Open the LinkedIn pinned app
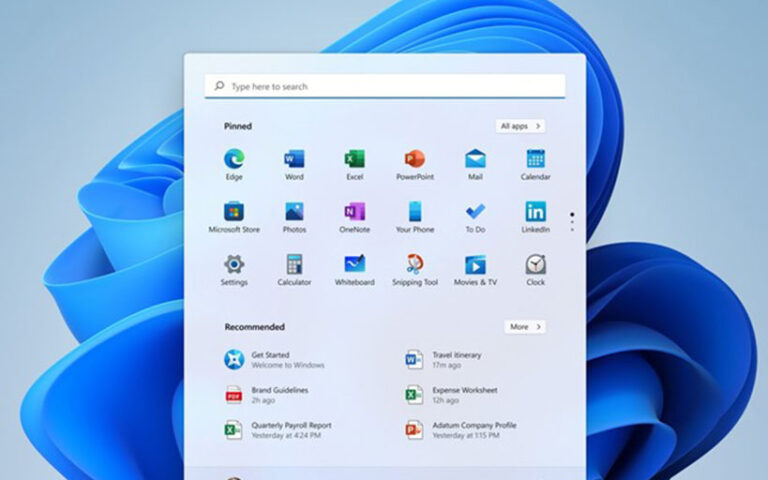Image resolution: width=768 pixels, height=480 pixels. (535, 212)
